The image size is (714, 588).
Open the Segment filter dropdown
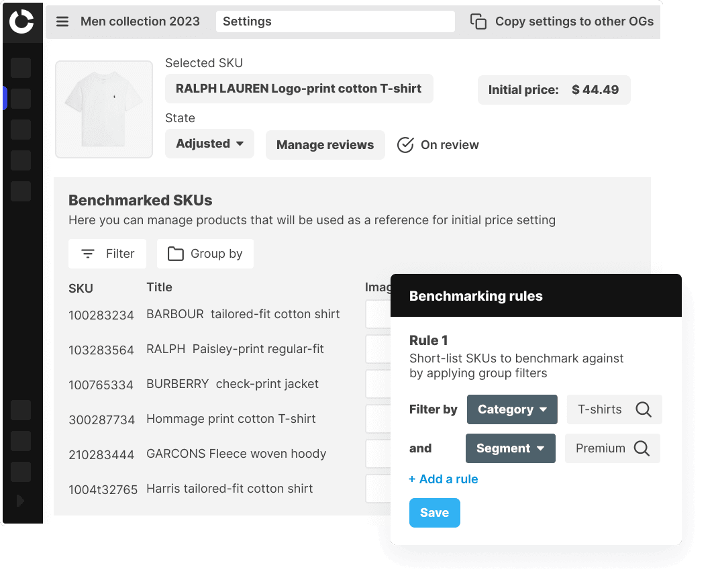click(x=510, y=448)
